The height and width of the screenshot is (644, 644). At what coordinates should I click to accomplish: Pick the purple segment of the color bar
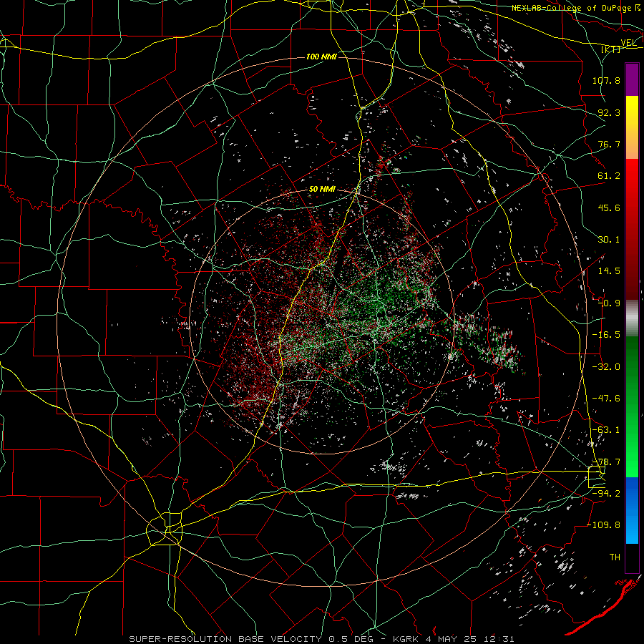tap(632, 79)
